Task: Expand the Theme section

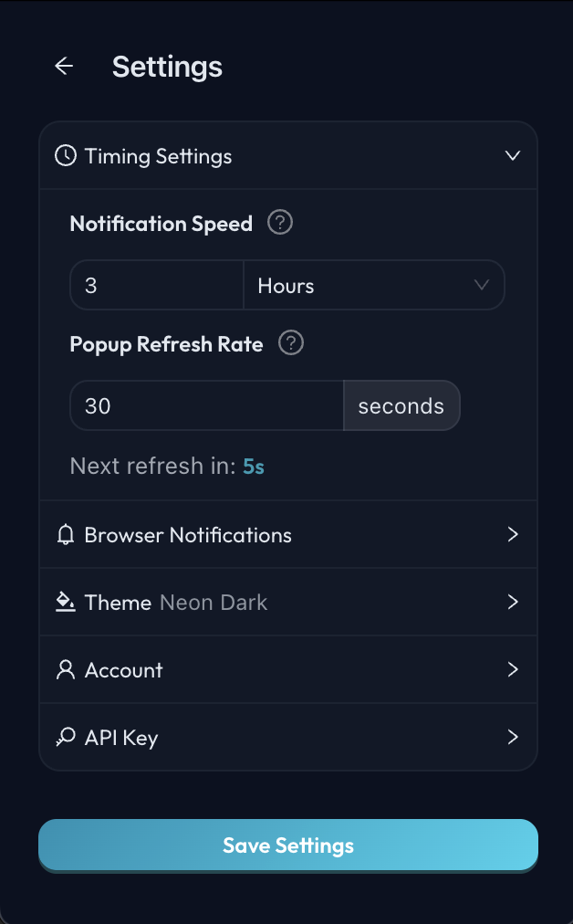Action: point(512,602)
